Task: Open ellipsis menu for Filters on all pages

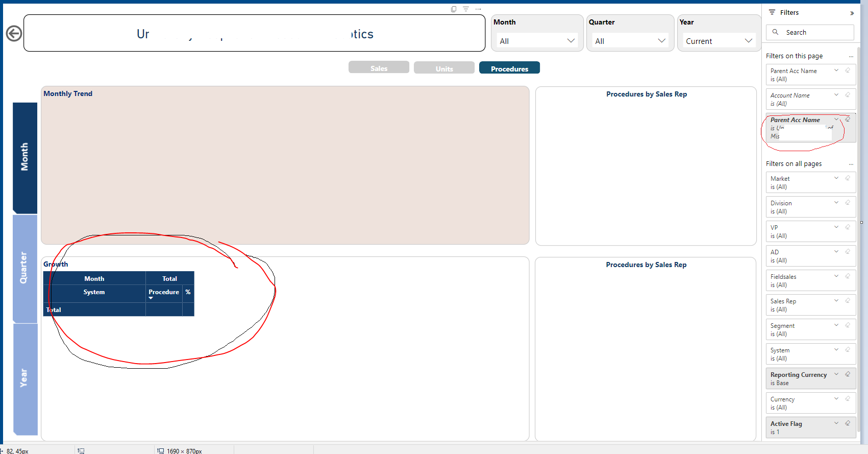Action: [x=851, y=164]
